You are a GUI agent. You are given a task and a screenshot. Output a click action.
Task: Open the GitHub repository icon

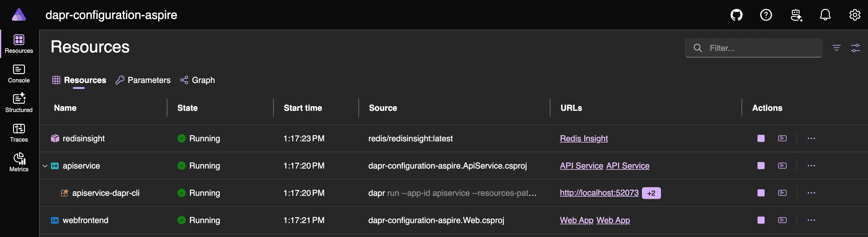tap(736, 15)
